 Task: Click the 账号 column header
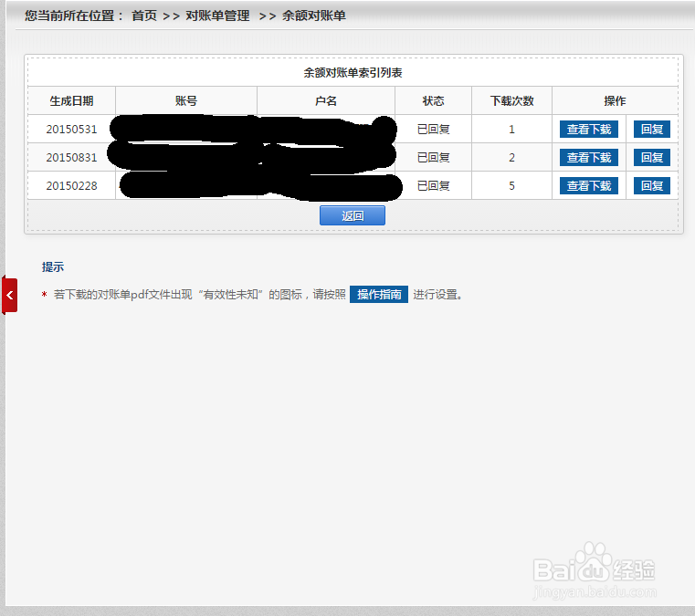click(x=186, y=101)
